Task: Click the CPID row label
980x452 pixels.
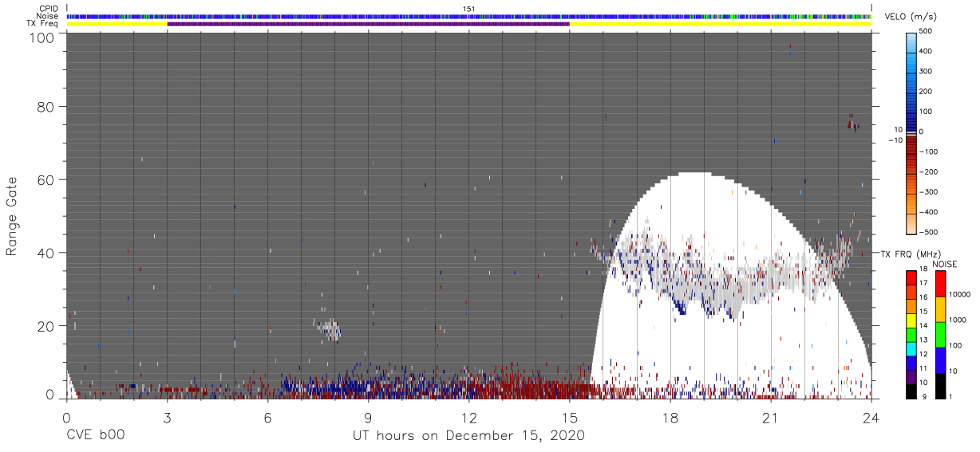Action: [47, 9]
